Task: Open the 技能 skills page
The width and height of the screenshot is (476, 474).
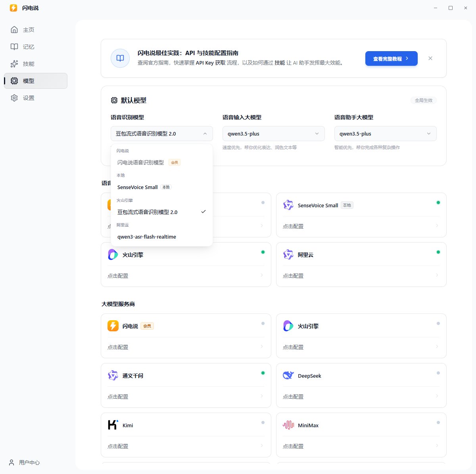Action: tap(36, 64)
